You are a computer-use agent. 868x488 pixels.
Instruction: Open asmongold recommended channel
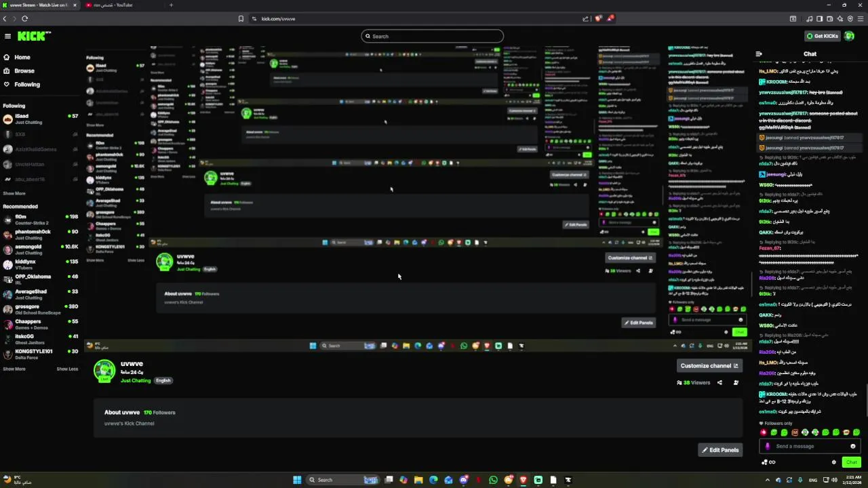pyautogui.click(x=41, y=249)
